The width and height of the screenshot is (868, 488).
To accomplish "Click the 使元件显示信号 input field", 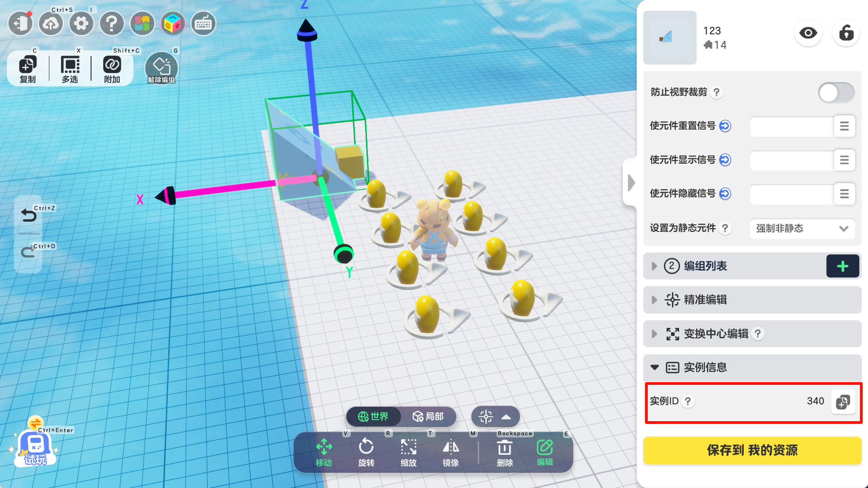I will click(791, 160).
